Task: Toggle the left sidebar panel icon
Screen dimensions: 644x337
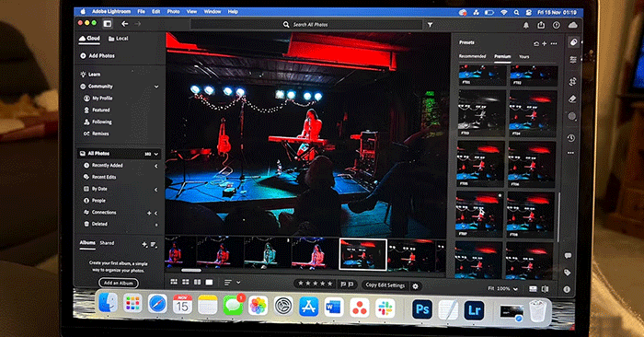Action: tap(108, 24)
